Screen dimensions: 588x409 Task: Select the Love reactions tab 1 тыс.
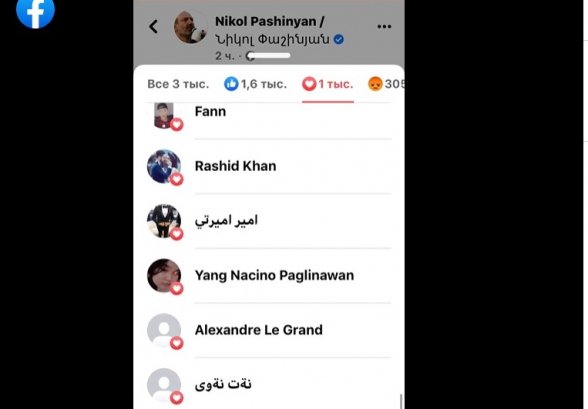(328, 84)
